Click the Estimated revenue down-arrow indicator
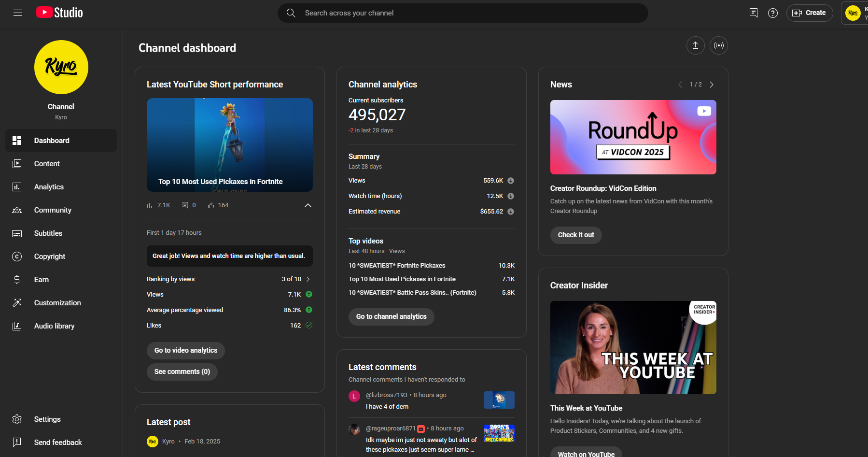 pyautogui.click(x=511, y=212)
